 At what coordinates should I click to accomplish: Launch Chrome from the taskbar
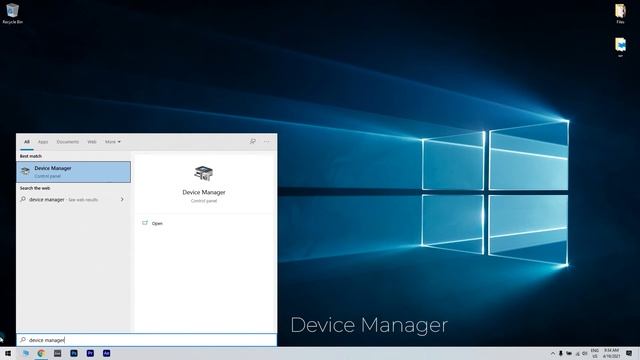(x=41, y=353)
